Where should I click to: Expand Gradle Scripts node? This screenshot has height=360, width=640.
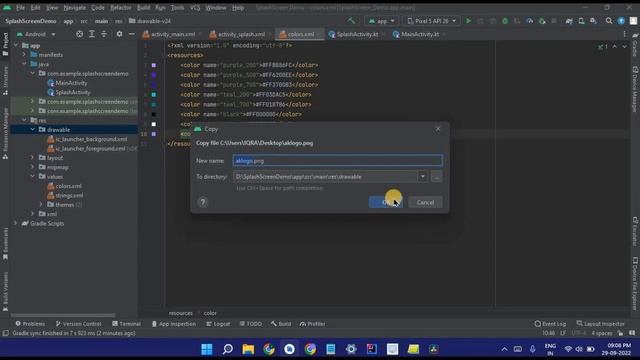click(16, 223)
